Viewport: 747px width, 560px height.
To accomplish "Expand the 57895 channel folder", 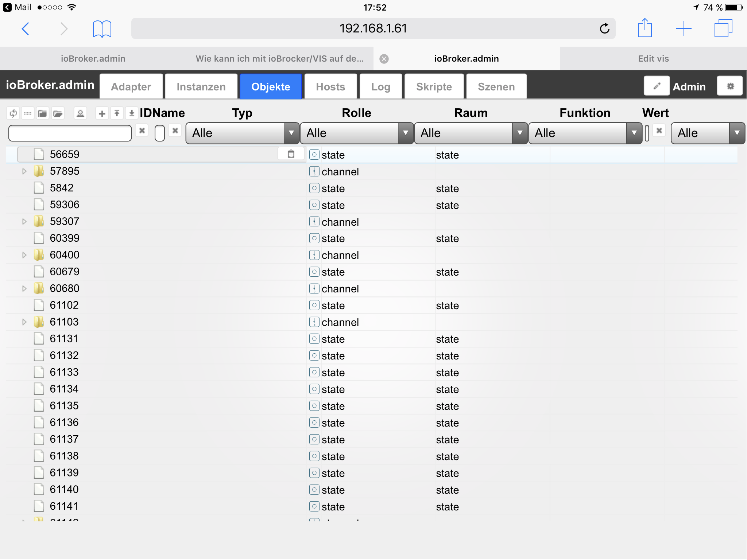I will [24, 171].
